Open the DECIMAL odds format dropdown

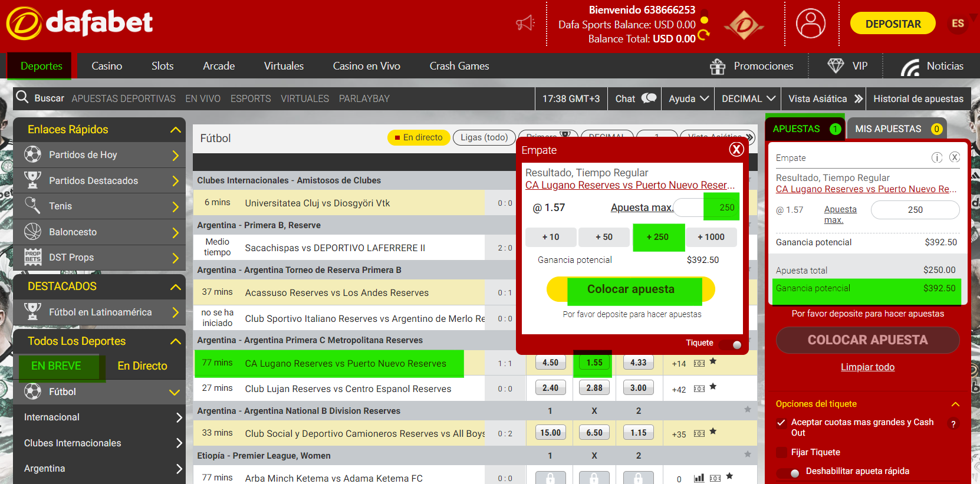748,98
